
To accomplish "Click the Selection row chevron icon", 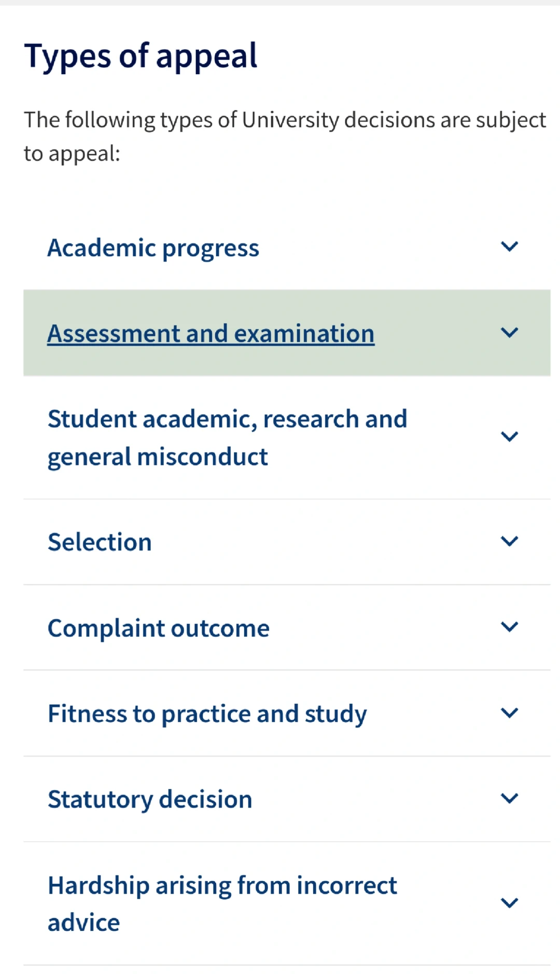I will [x=509, y=541].
